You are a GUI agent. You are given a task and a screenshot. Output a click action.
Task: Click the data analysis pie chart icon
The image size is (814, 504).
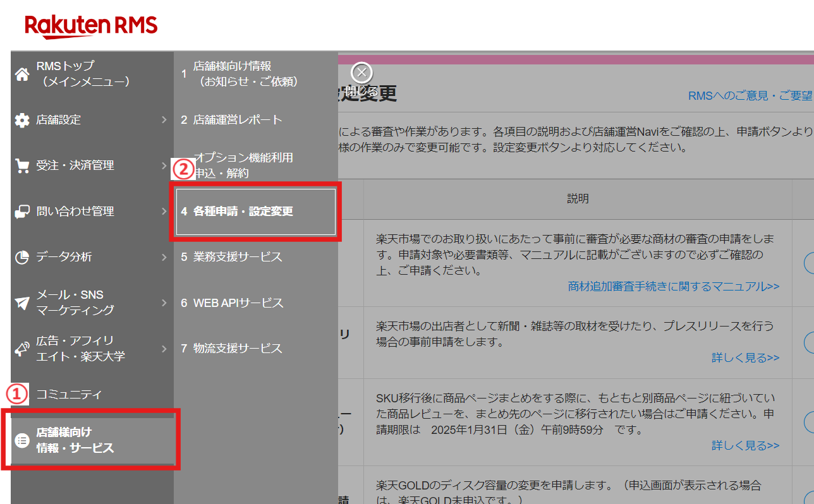tap(22, 257)
